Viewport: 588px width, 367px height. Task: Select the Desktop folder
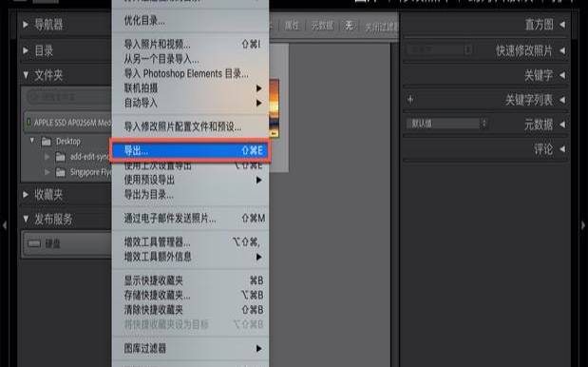click(67, 142)
